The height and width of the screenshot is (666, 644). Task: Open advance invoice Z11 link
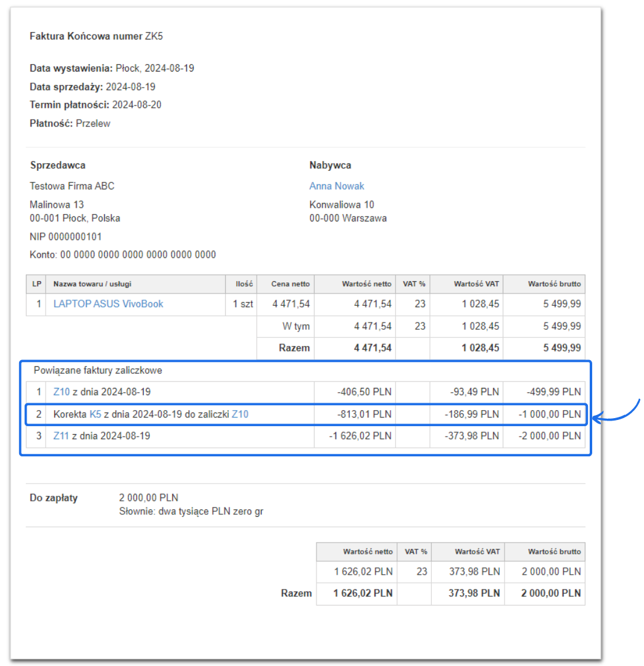tap(60, 436)
